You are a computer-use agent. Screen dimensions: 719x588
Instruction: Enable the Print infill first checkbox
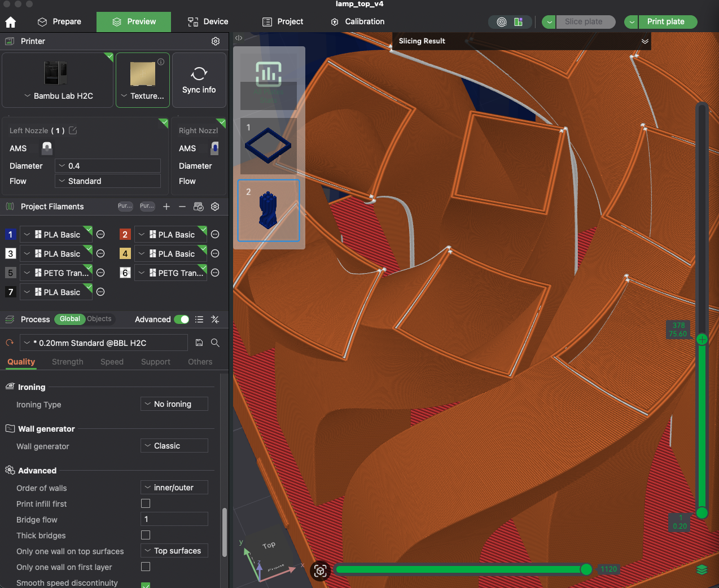point(145,503)
